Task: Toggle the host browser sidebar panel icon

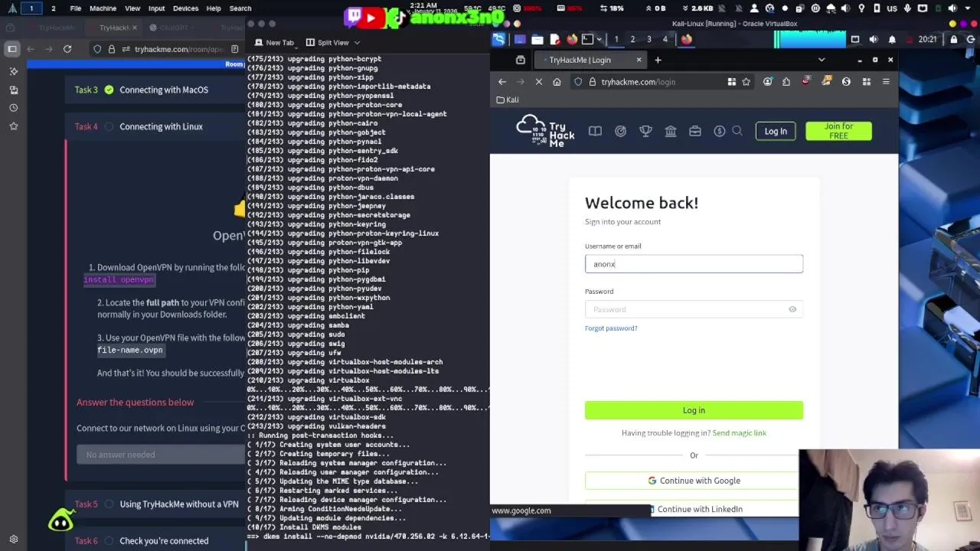Action: click(12, 49)
